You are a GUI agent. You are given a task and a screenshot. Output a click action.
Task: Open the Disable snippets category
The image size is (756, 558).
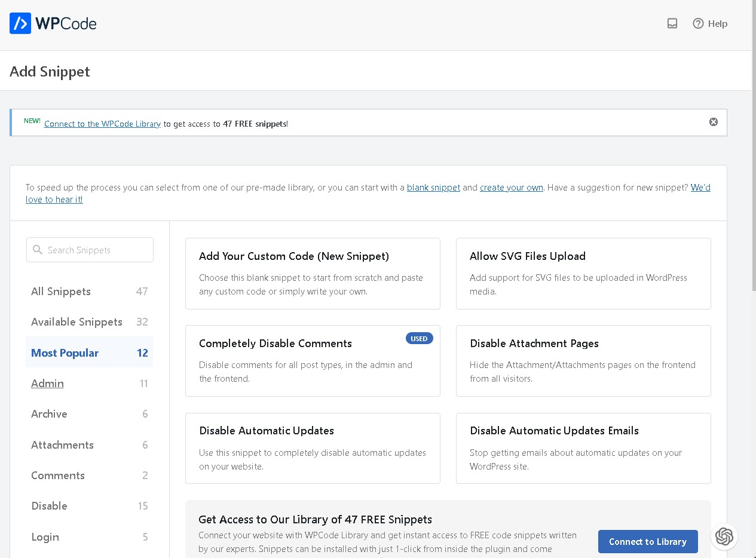click(x=49, y=506)
